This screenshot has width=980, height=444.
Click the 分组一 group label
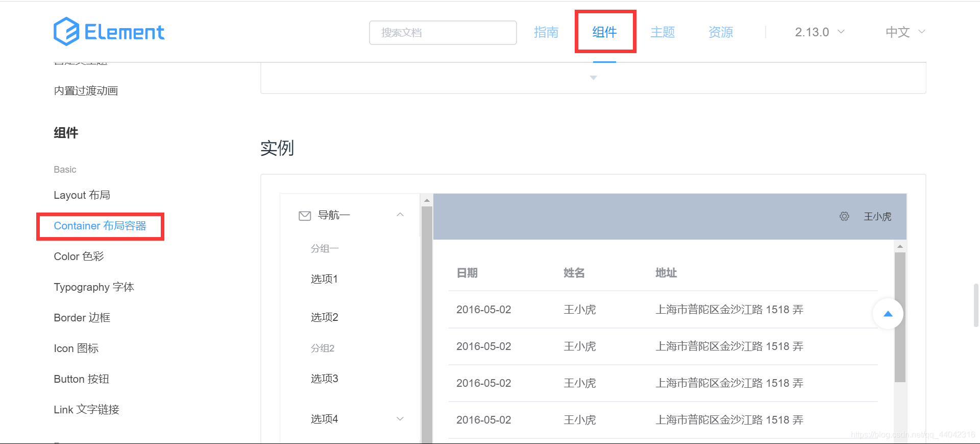click(325, 249)
